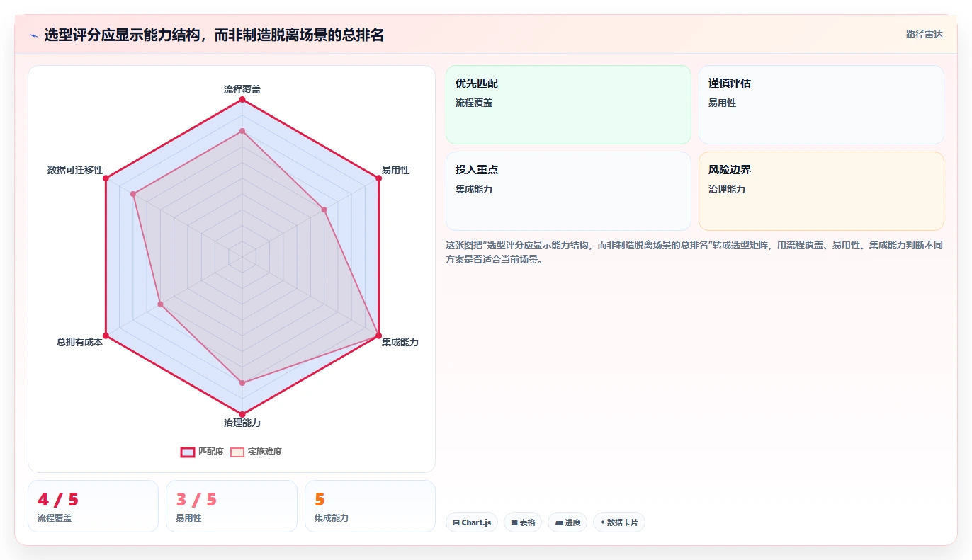Click the 匹配度 data point at 数据可迁移性
Viewport: 972px width, 560px height.
[106, 178]
